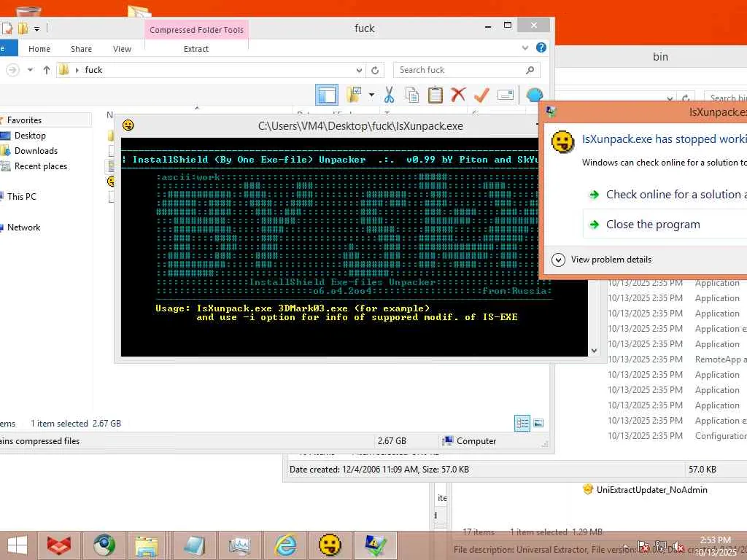Open the recent locations dropdown arrow

pos(31,70)
